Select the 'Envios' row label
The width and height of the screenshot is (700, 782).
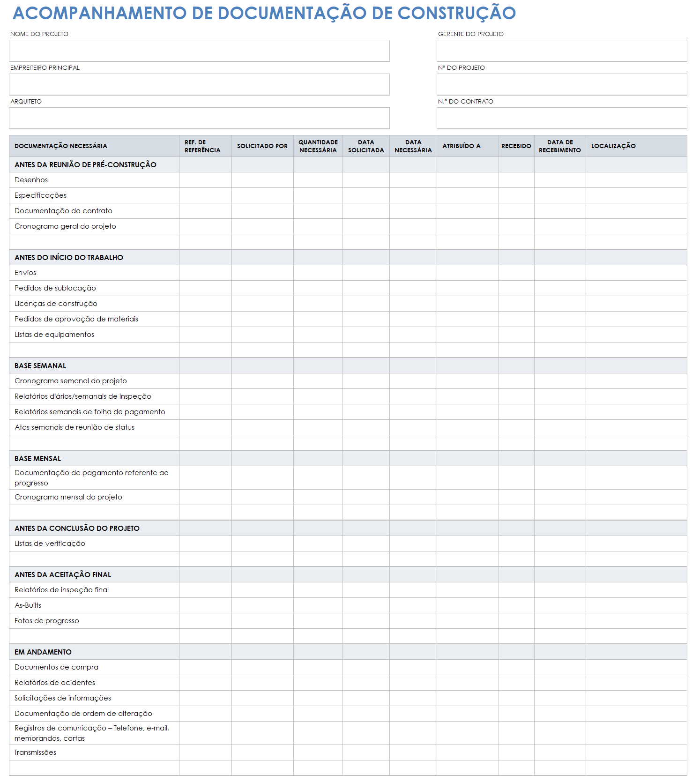pos(25,273)
